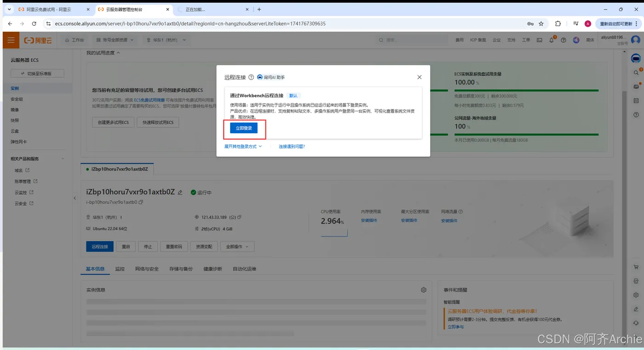Viewport: 644px width, 350px height.
Task: Open a new Chrome tab
Action: 259,9
